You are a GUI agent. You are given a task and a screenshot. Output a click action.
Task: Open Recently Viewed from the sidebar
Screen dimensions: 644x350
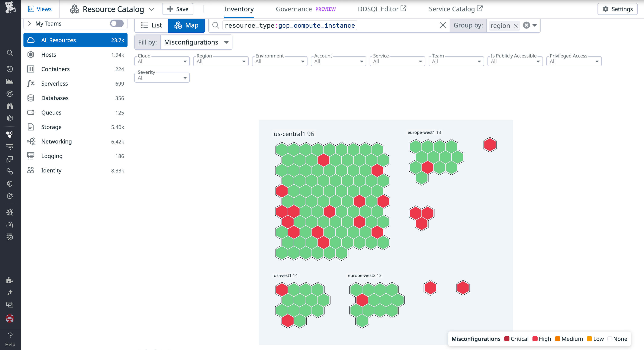[x=10, y=69]
